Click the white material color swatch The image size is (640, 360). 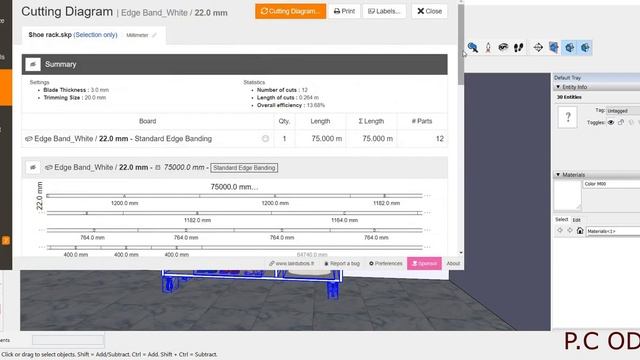(x=567, y=195)
